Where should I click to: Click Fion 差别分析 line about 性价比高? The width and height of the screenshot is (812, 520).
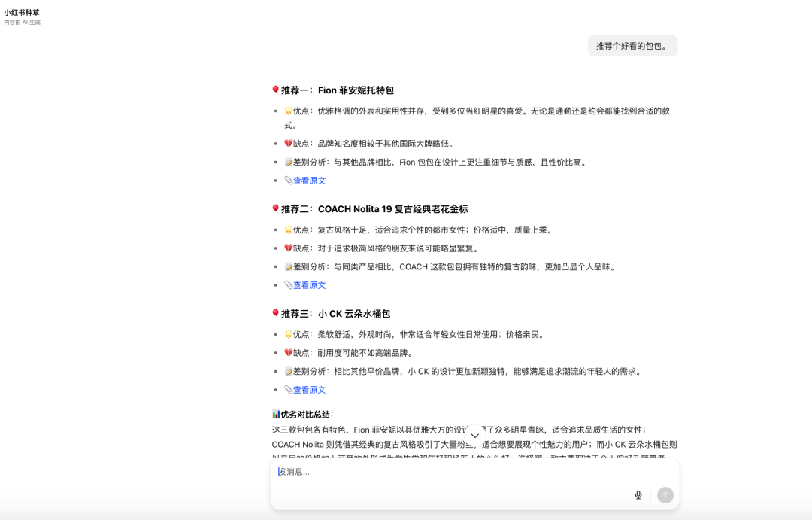[437, 163]
